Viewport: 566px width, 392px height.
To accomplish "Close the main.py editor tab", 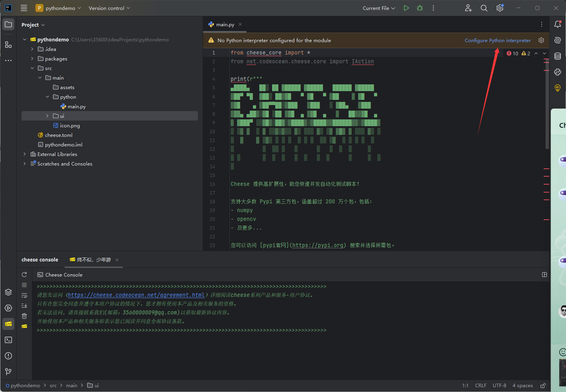I will pos(240,25).
